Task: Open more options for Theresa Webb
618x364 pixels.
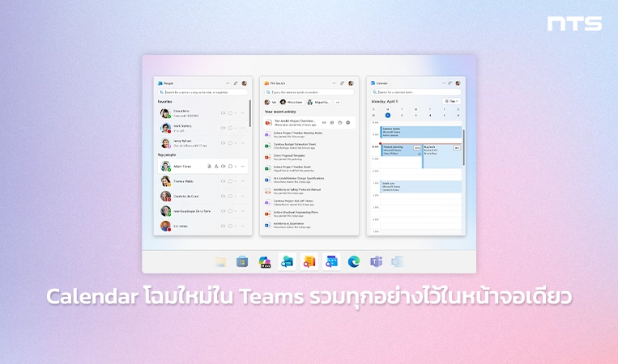Action: pos(243,181)
